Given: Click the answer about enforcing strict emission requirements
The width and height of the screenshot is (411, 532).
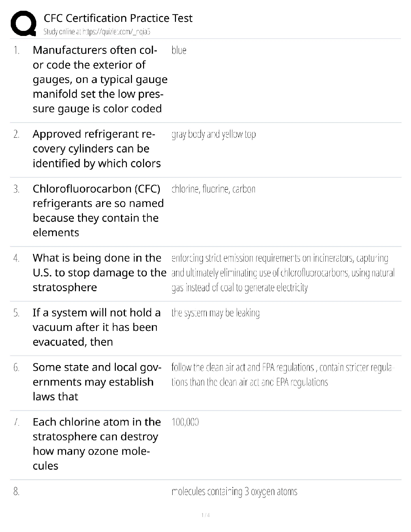Looking at the screenshot, I should coord(282,273).
